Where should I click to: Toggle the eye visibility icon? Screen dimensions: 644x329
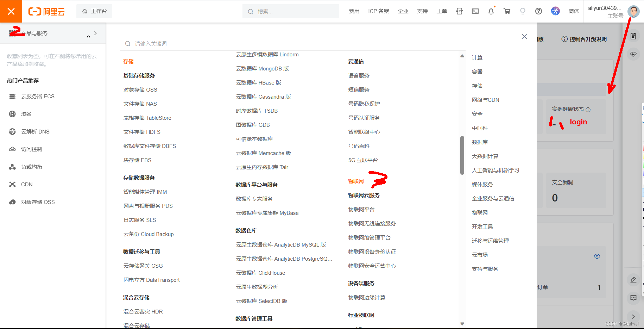coord(597,256)
